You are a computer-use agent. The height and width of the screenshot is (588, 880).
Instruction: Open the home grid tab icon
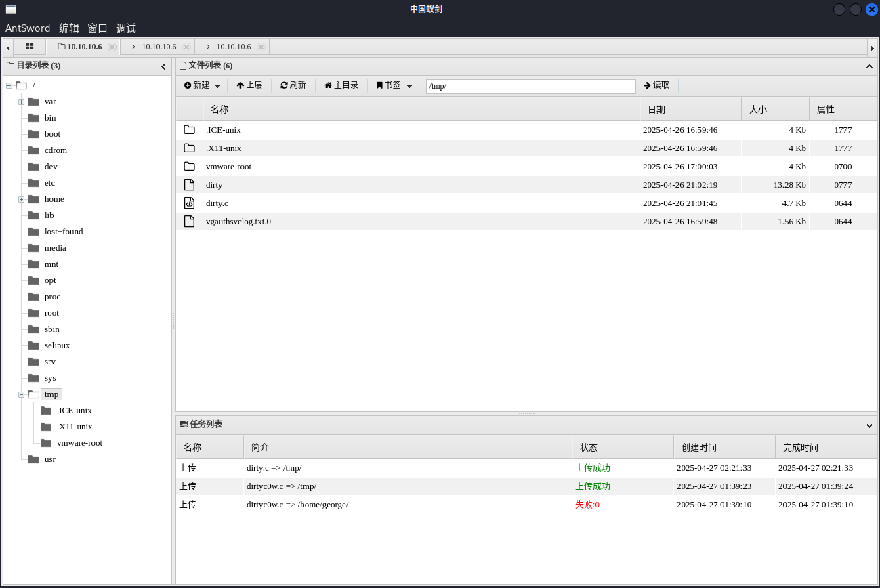[30, 47]
